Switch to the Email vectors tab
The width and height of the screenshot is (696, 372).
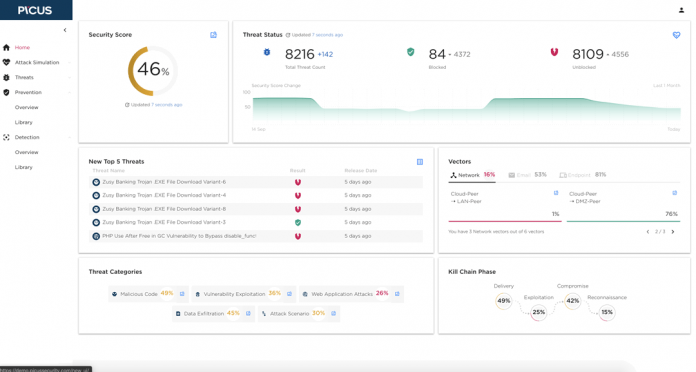click(x=527, y=175)
